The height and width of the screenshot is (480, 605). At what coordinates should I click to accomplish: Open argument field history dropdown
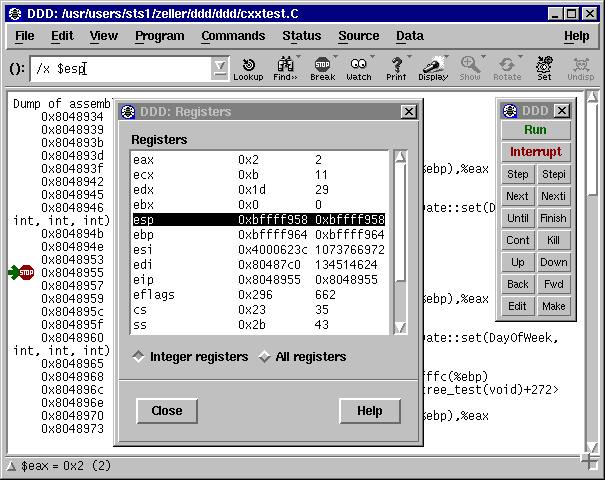click(x=220, y=68)
